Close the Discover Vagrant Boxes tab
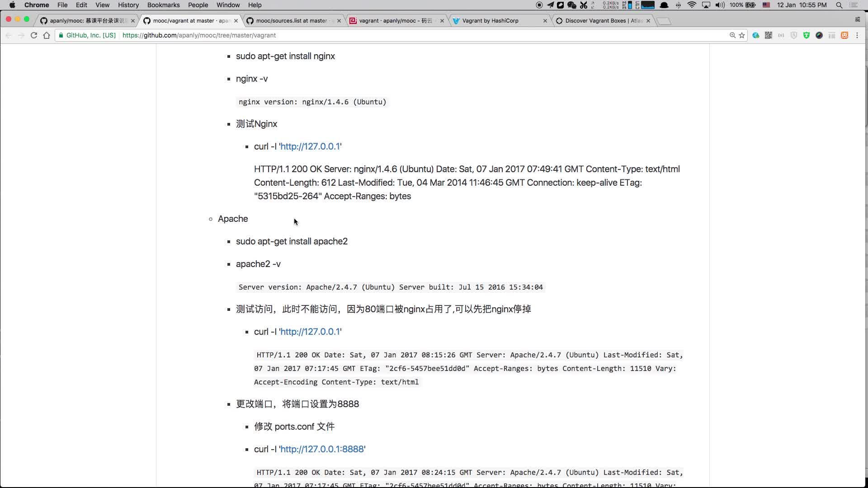The width and height of the screenshot is (868, 488). coord(648,21)
